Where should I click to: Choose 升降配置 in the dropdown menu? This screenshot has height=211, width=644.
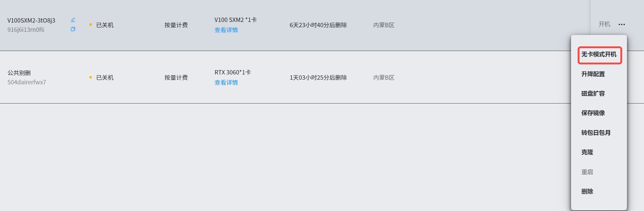(593, 74)
